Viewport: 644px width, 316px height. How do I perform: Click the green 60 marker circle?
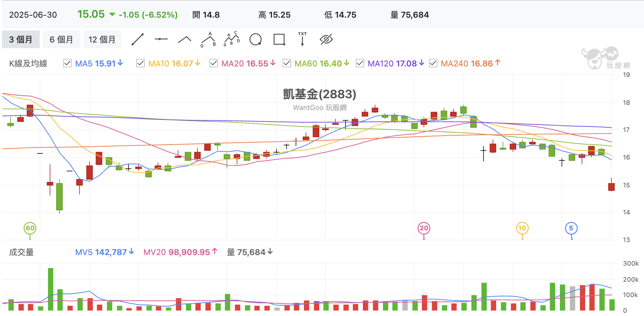(x=30, y=228)
